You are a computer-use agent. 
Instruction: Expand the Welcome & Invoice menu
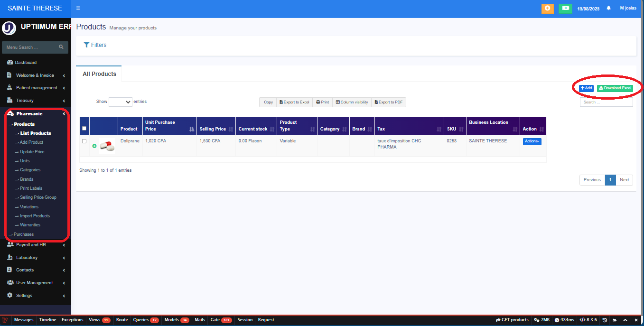click(36, 75)
